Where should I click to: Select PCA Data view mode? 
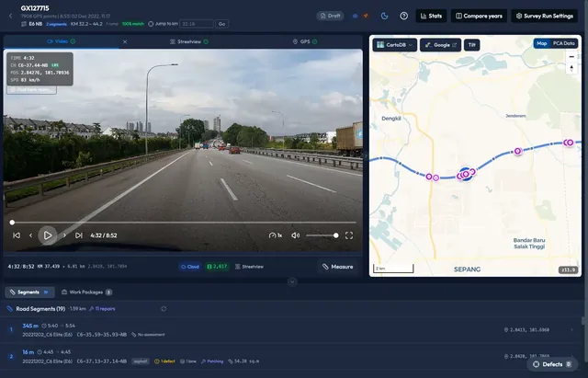pos(563,43)
